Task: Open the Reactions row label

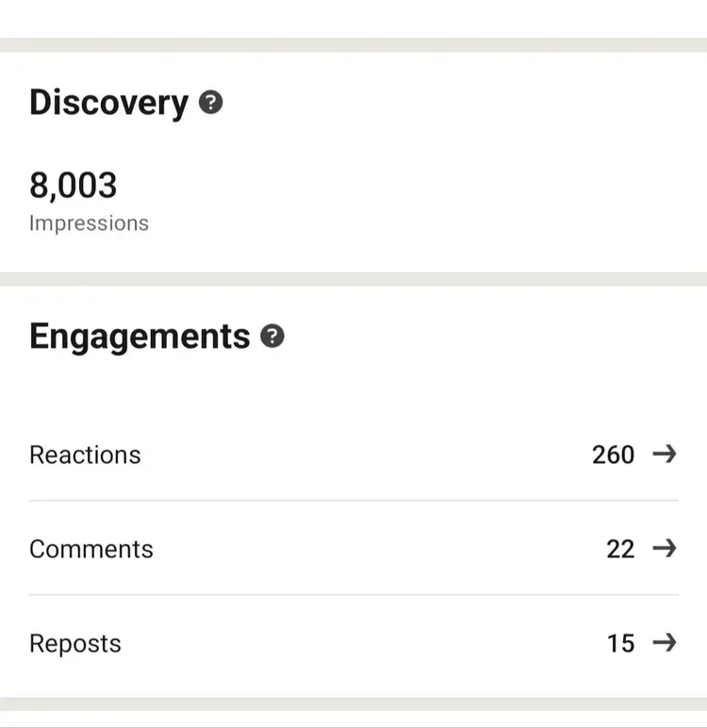Action: coord(85,455)
